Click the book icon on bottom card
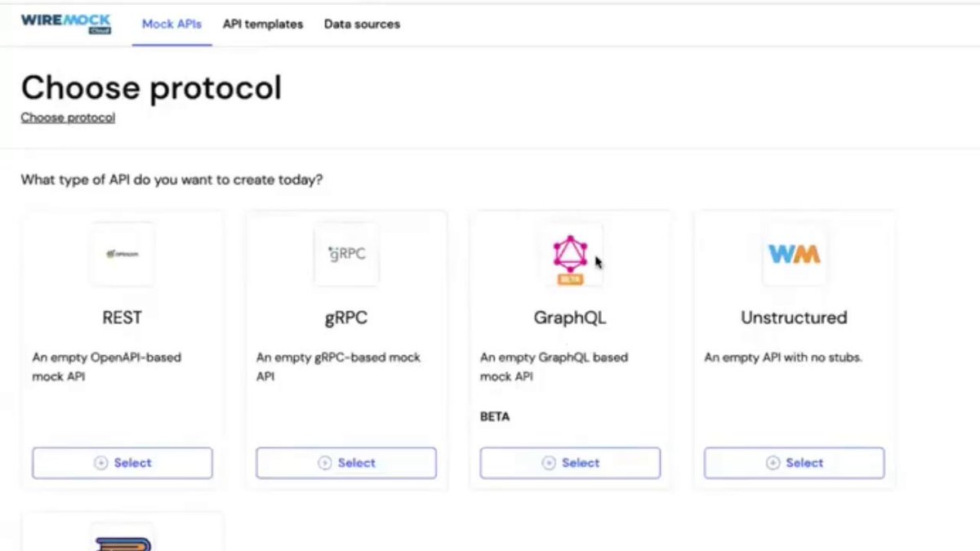This screenshot has width=980, height=551. coord(122,540)
